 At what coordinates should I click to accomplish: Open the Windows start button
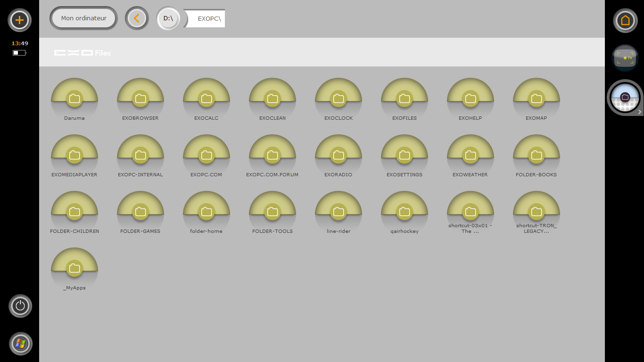tap(20, 344)
